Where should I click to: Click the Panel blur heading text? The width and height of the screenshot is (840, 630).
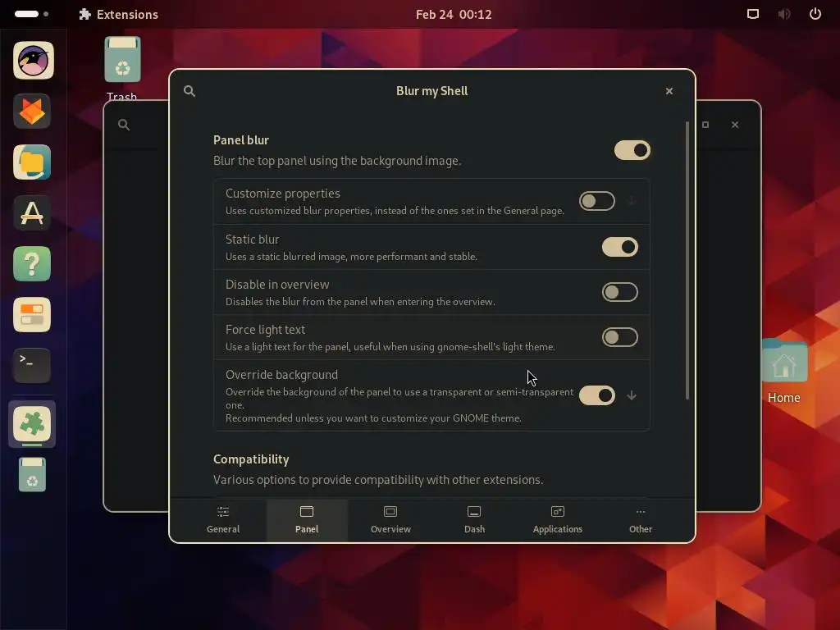(241, 140)
